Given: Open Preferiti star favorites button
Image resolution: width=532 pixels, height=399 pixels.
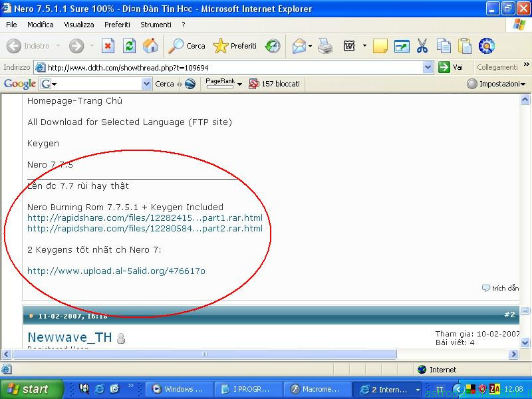Looking at the screenshot, I should pos(235,46).
